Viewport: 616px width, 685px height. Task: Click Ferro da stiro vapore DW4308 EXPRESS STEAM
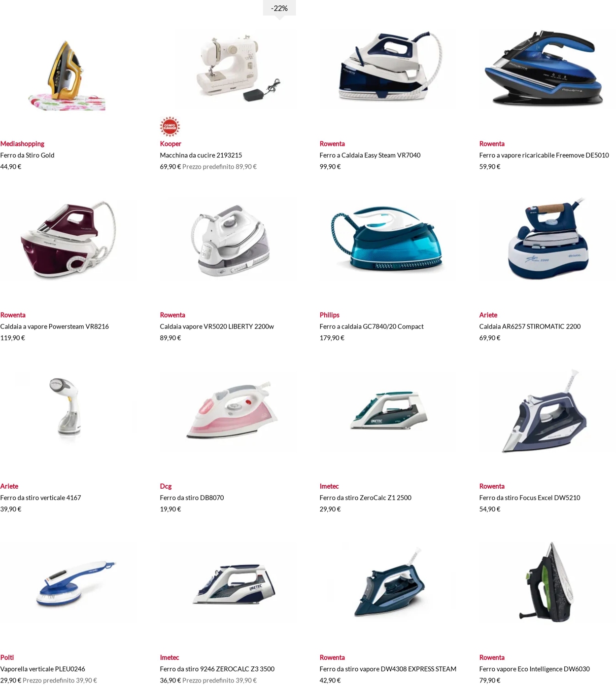388,668
